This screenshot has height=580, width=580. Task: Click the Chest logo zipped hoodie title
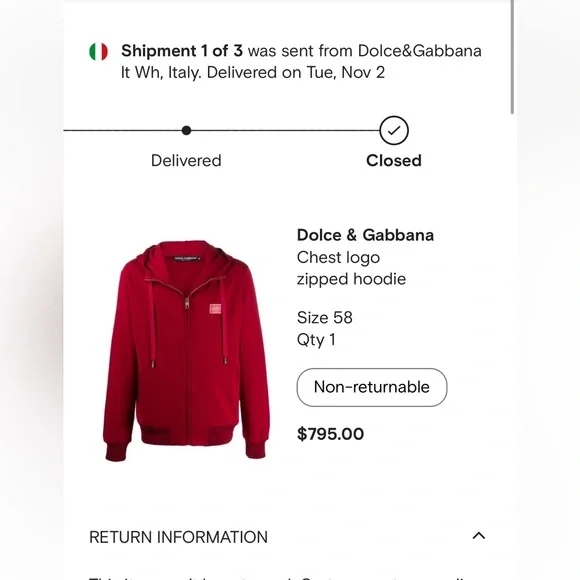351,268
